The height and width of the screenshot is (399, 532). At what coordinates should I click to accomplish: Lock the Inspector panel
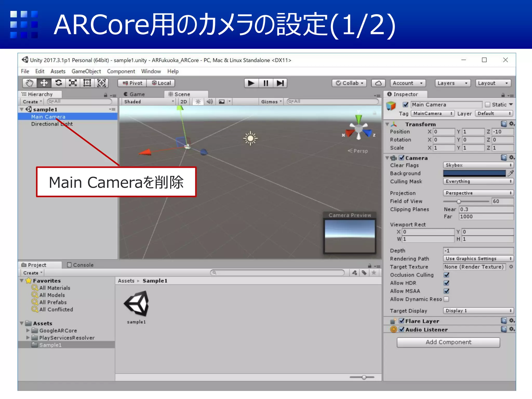pyautogui.click(x=503, y=95)
